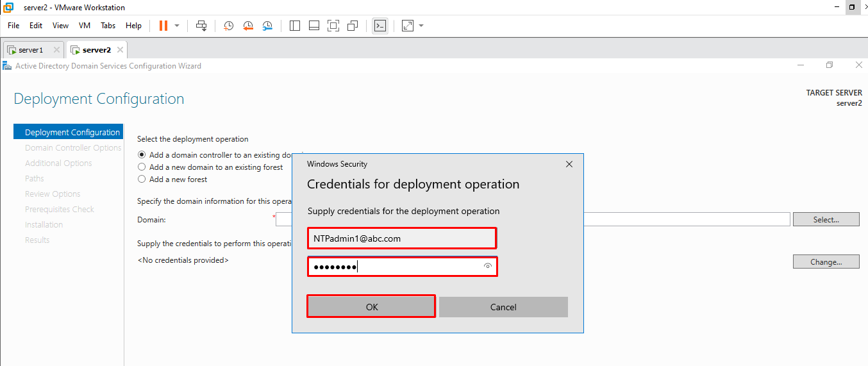The width and height of the screenshot is (868, 366).
Task: Open the VM menu
Action: tap(85, 26)
